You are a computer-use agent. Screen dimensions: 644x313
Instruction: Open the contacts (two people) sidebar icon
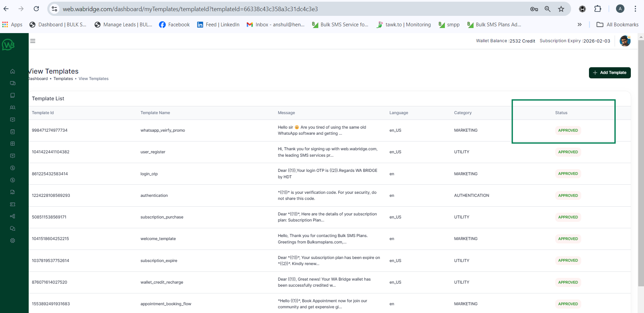coord(12,107)
